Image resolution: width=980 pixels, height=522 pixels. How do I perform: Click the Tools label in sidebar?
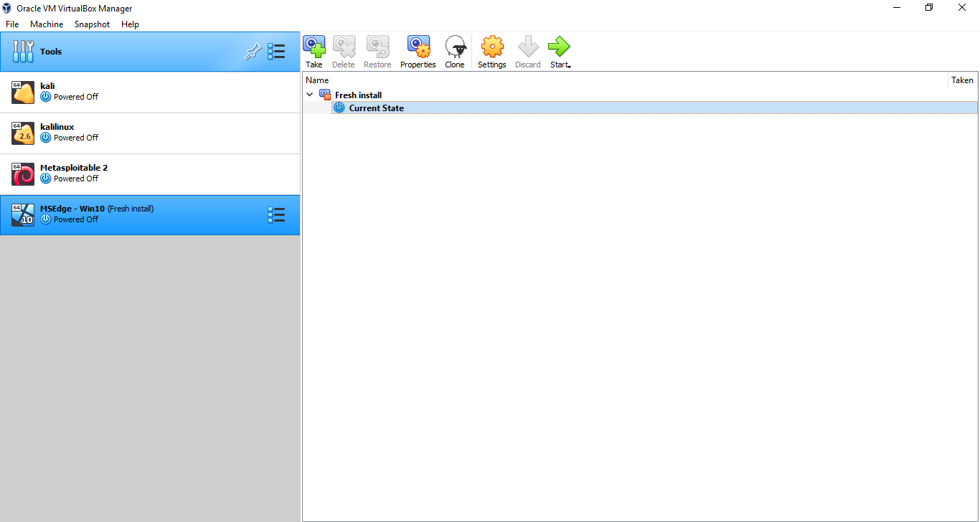pos(51,52)
